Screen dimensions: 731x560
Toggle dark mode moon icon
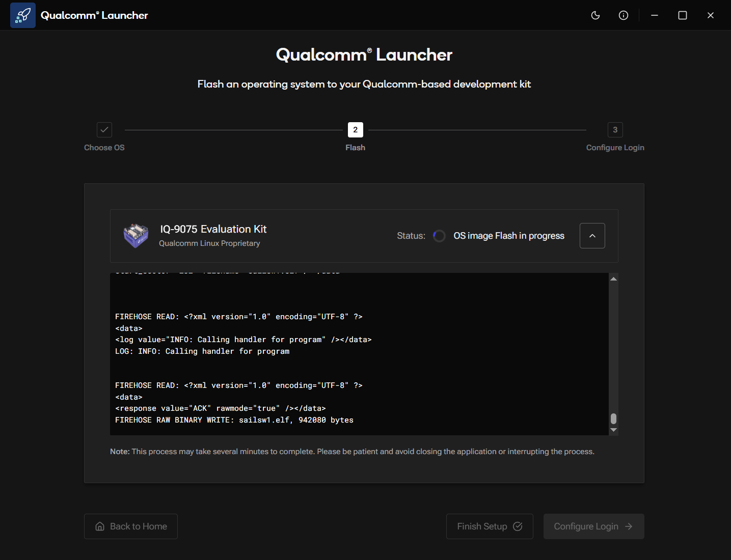[x=595, y=15]
